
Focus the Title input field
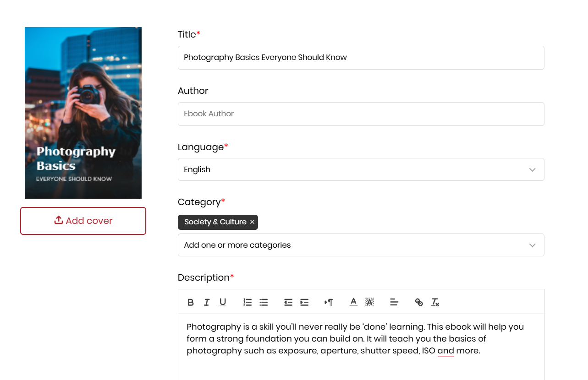pos(361,58)
